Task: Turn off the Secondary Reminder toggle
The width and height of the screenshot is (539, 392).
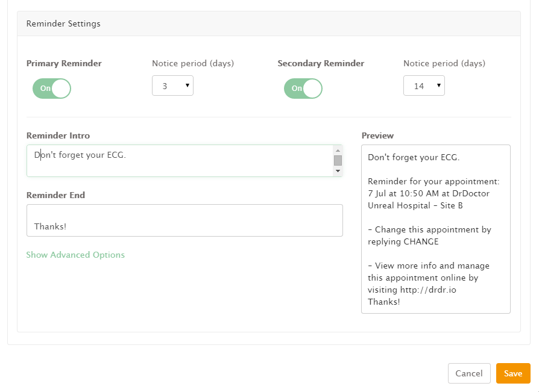Action: (x=303, y=89)
